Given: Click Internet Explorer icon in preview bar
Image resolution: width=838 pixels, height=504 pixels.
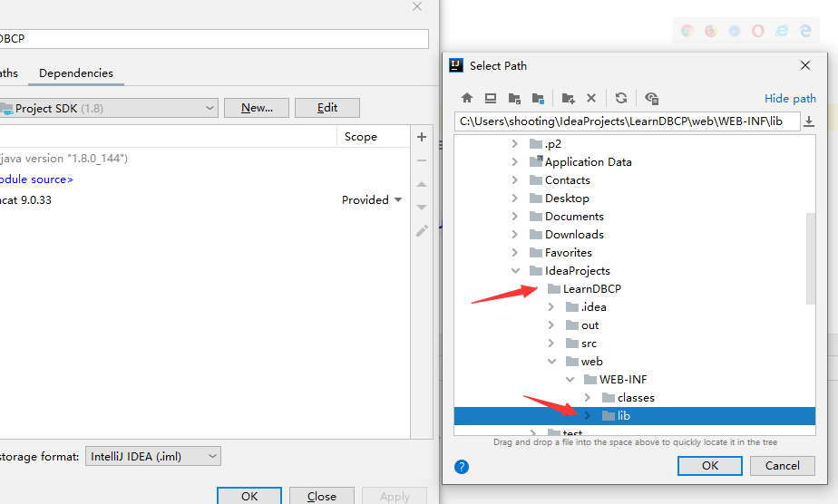Looking at the screenshot, I should pos(782,31).
